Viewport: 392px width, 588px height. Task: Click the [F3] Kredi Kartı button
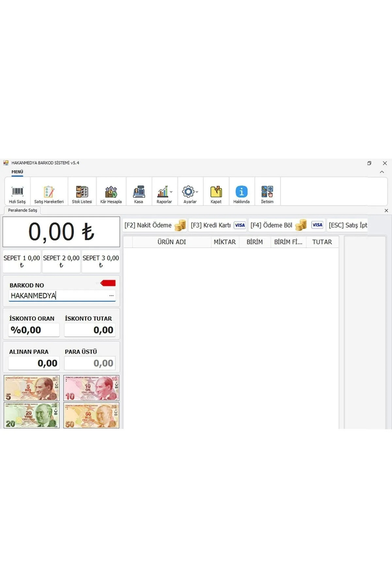click(218, 225)
